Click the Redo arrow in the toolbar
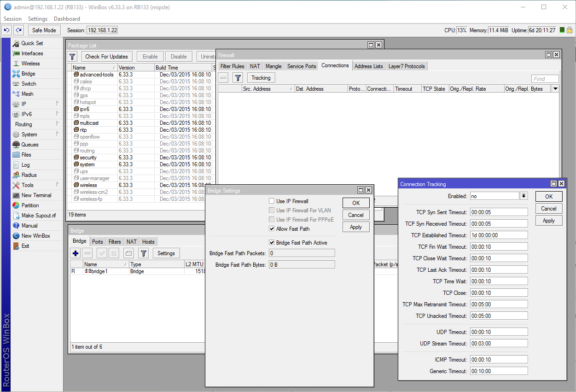The image size is (576, 392). coord(18,30)
